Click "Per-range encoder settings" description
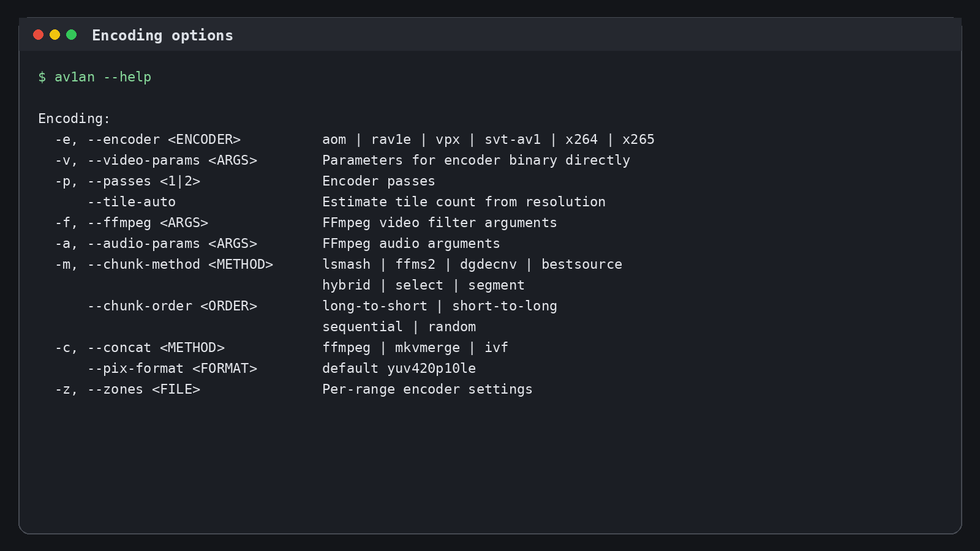This screenshot has width=980, height=551. tap(428, 389)
